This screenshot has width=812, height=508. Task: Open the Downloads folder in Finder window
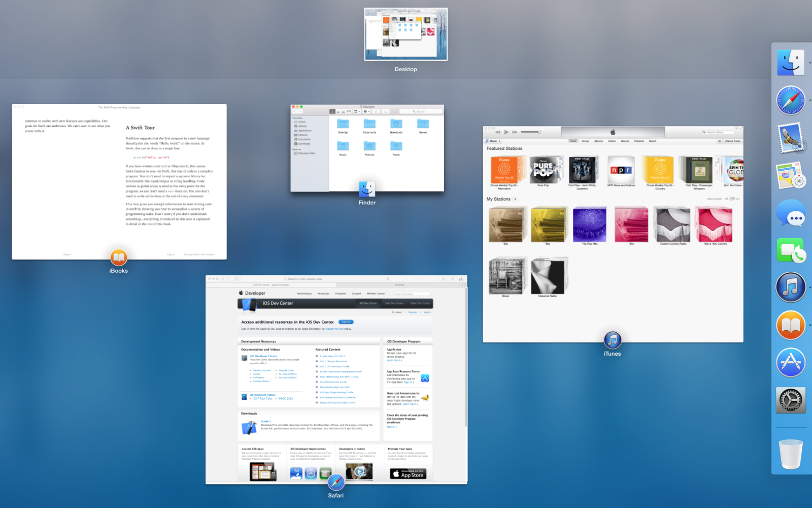pyautogui.click(x=396, y=126)
